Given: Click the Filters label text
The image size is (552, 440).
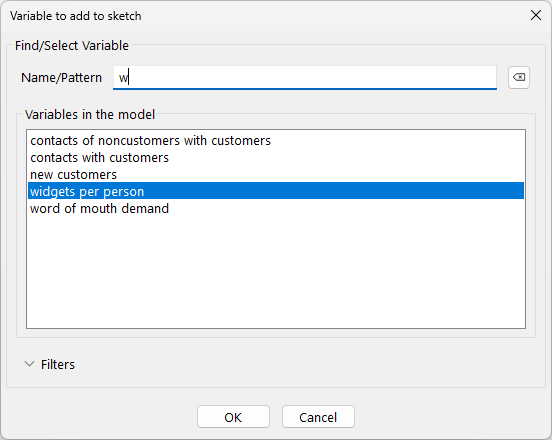Looking at the screenshot, I should coord(58,364).
